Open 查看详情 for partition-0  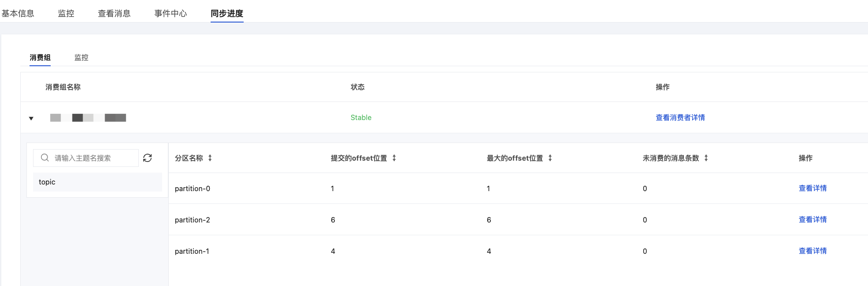point(812,188)
